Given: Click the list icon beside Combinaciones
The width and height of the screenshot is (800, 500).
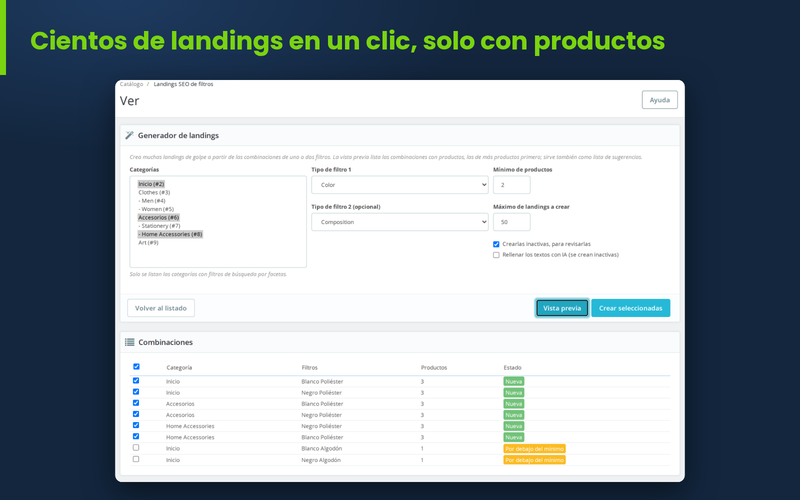Looking at the screenshot, I should pyautogui.click(x=130, y=342).
